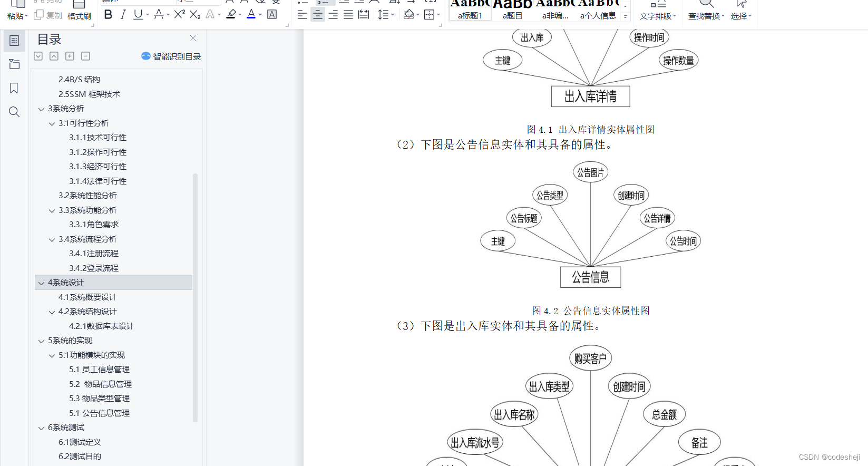Toggle italic formatting
This screenshot has height=466, width=868.
point(123,15)
